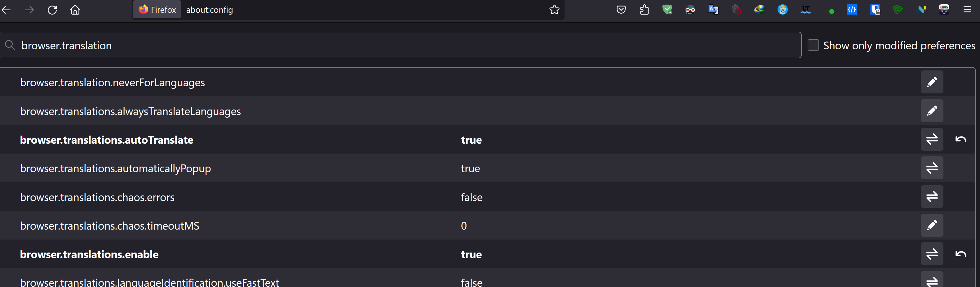This screenshot has height=287, width=980.
Task: Toggle browser.translations.enable preference
Action: [932, 254]
